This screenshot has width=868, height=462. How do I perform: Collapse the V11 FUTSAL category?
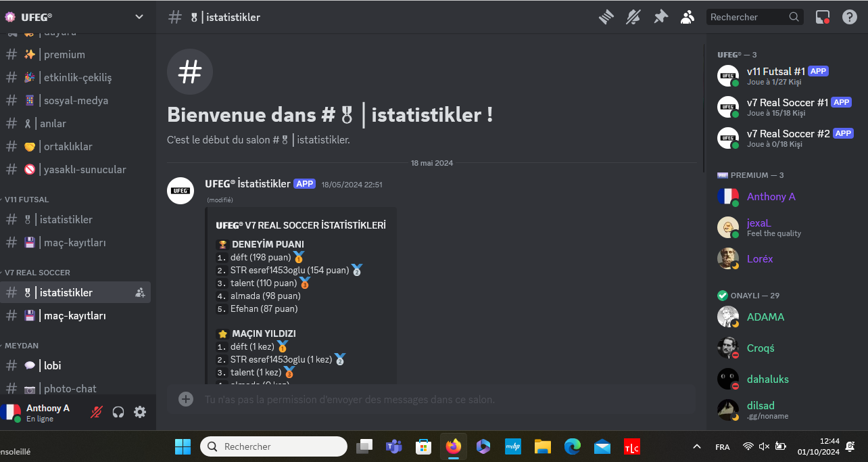27,200
